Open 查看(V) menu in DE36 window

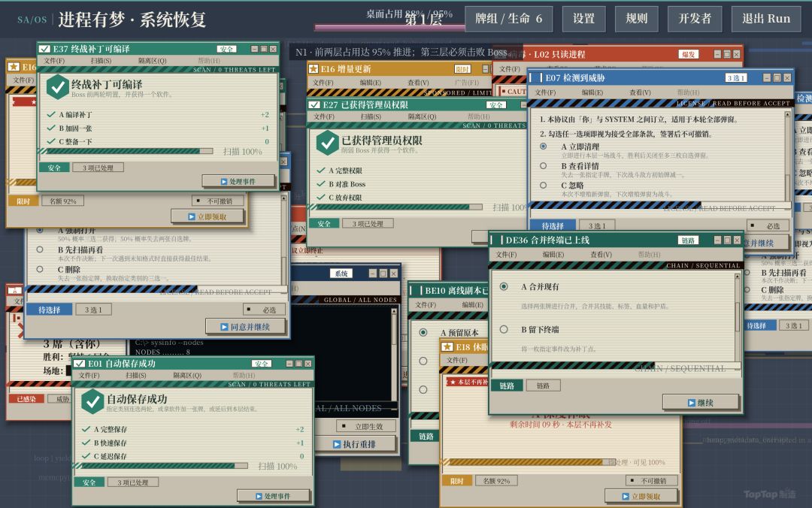601,254
